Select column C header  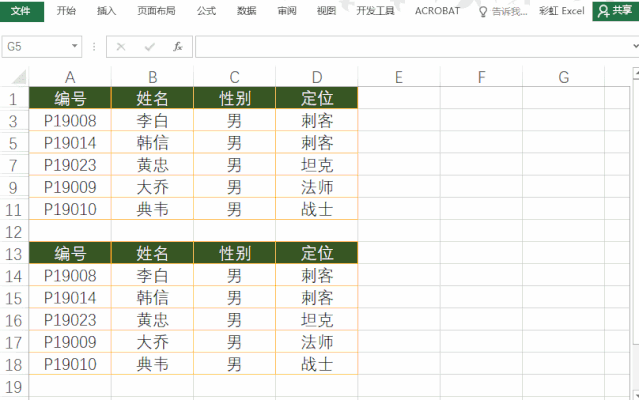point(234,77)
